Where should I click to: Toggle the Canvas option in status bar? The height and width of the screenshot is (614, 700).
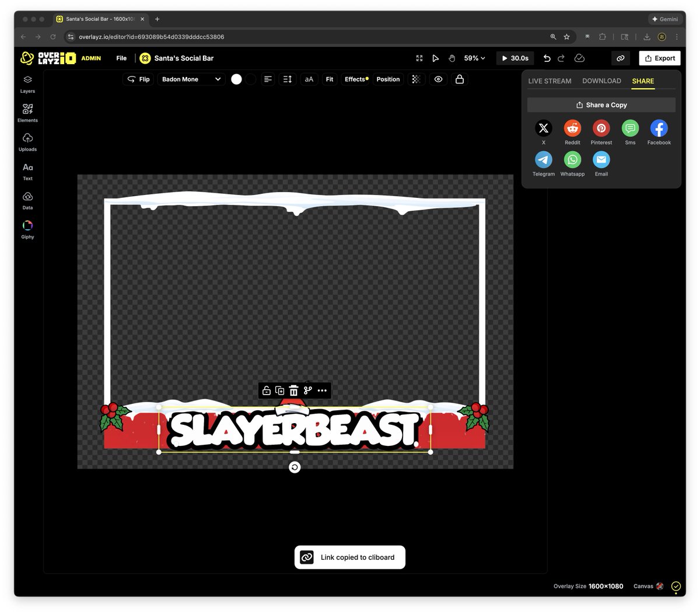pos(649,586)
